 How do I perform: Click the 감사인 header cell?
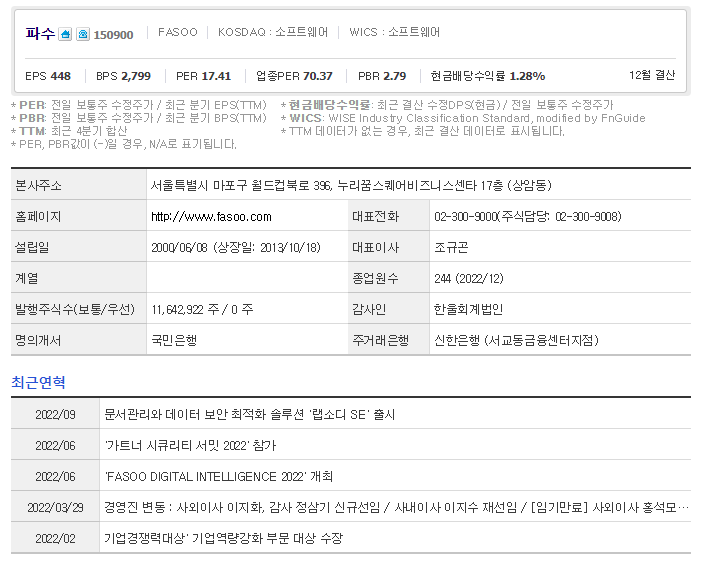tap(388, 309)
